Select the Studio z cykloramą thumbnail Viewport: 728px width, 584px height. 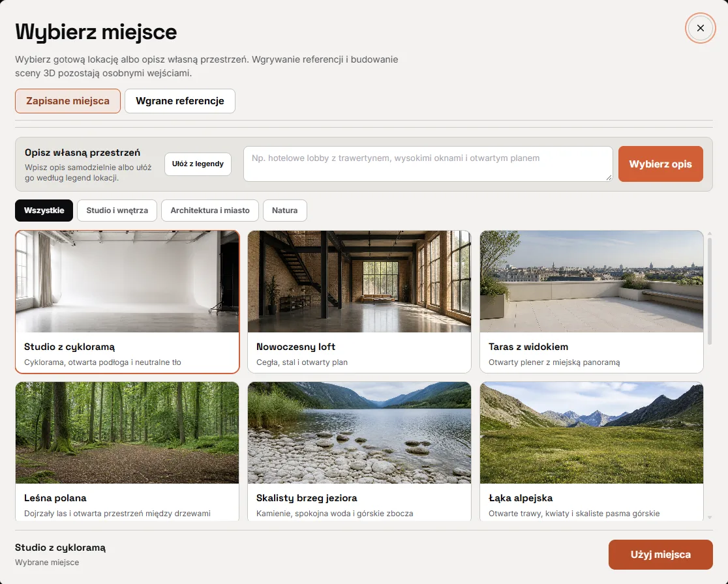pyautogui.click(x=127, y=282)
